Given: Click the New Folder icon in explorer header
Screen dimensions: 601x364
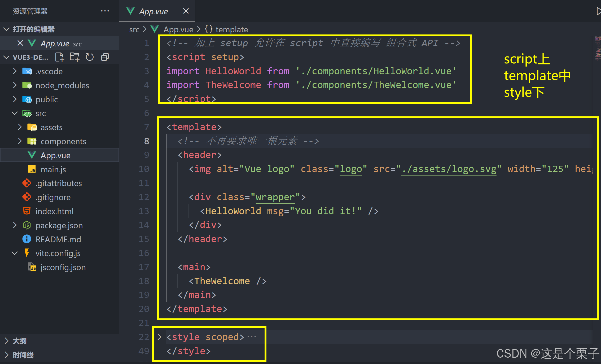Looking at the screenshot, I should [x=74, y=57].
